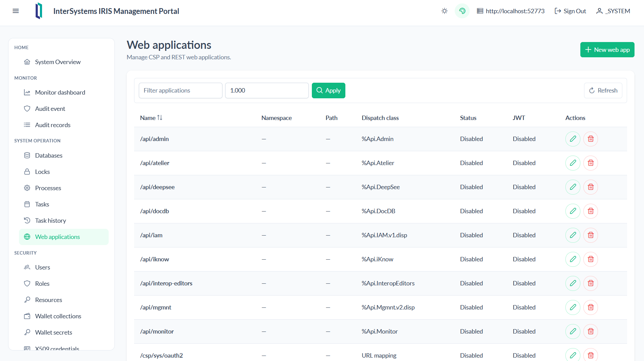This screenshot has width=644, height=361.
Task: Delete the /api/mgmnt application
Action: (x=591, y=307)
